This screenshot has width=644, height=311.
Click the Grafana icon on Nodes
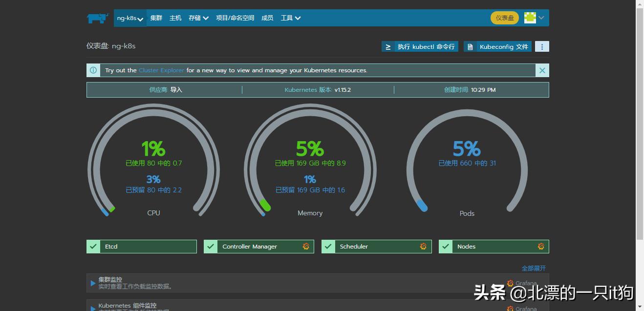[x=541, y=247]
